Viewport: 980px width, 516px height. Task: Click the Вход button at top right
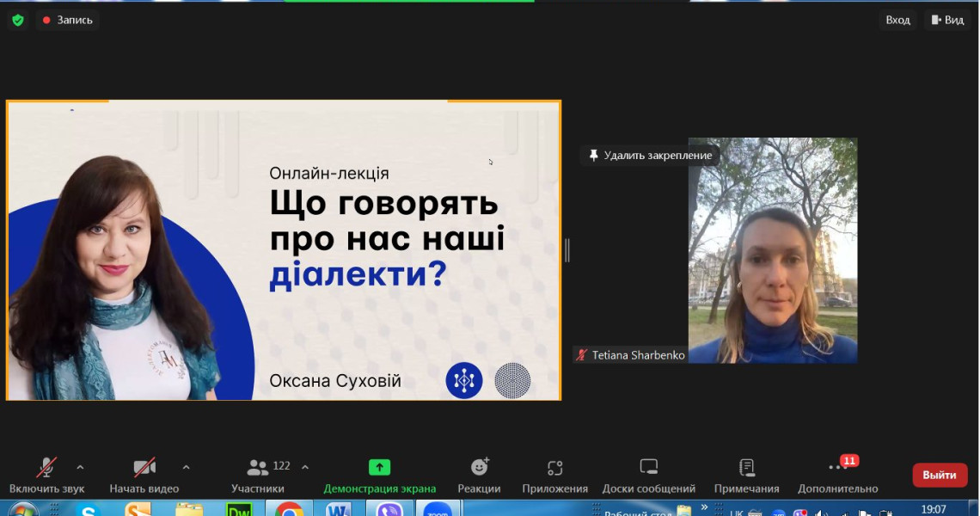pyautogui.click(x=897, y=20)
